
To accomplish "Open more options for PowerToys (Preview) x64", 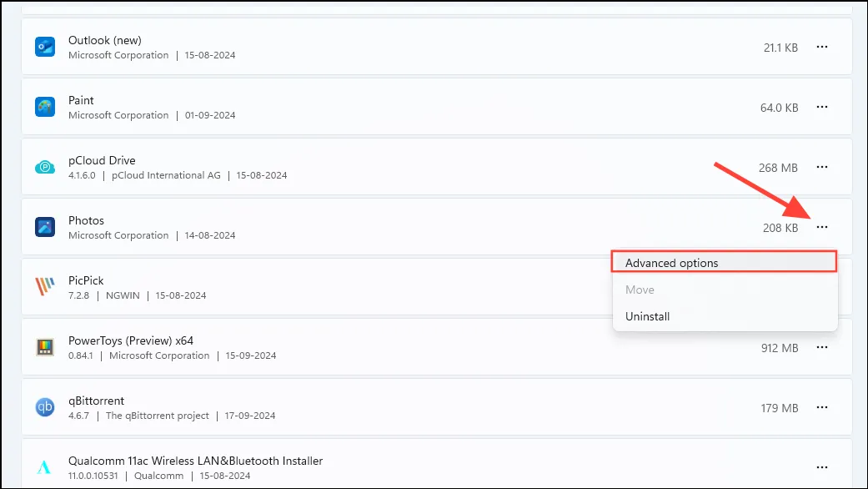I will pos(822,347).
